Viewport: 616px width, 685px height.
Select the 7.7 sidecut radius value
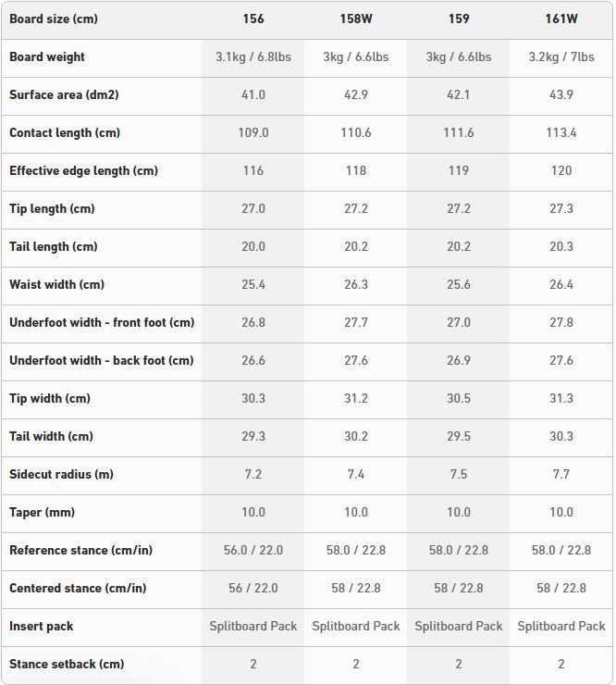561,474
